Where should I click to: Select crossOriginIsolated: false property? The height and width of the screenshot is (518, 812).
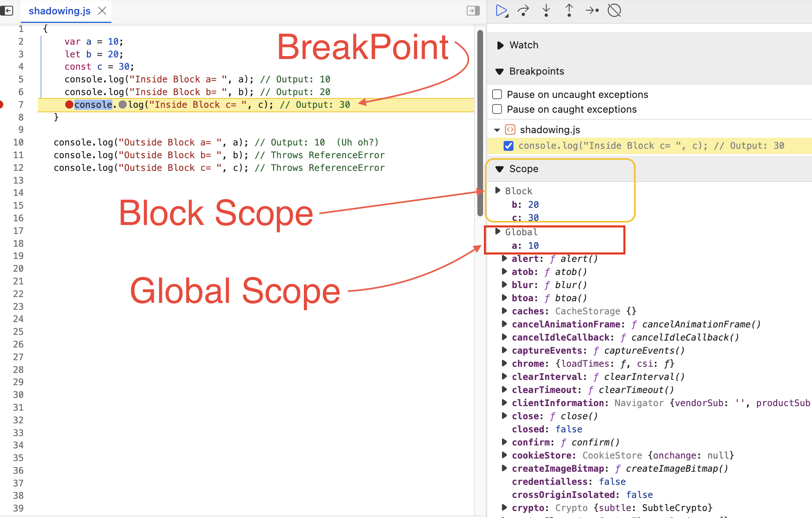pos(582,495)
